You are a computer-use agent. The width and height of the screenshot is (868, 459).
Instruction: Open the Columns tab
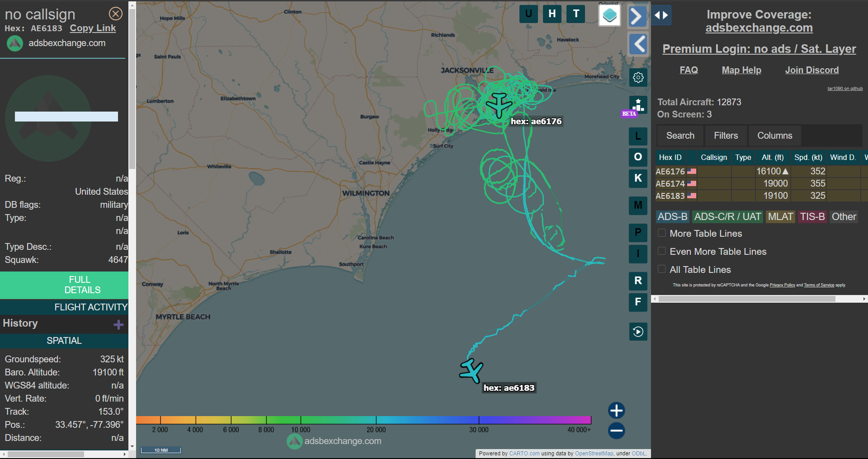(x=774, y=136)
